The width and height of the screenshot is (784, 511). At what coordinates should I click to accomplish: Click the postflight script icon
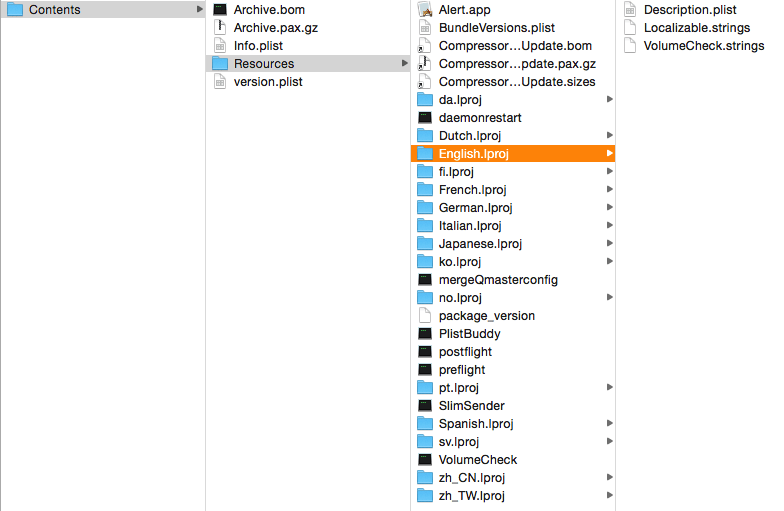tap(425, 352)
